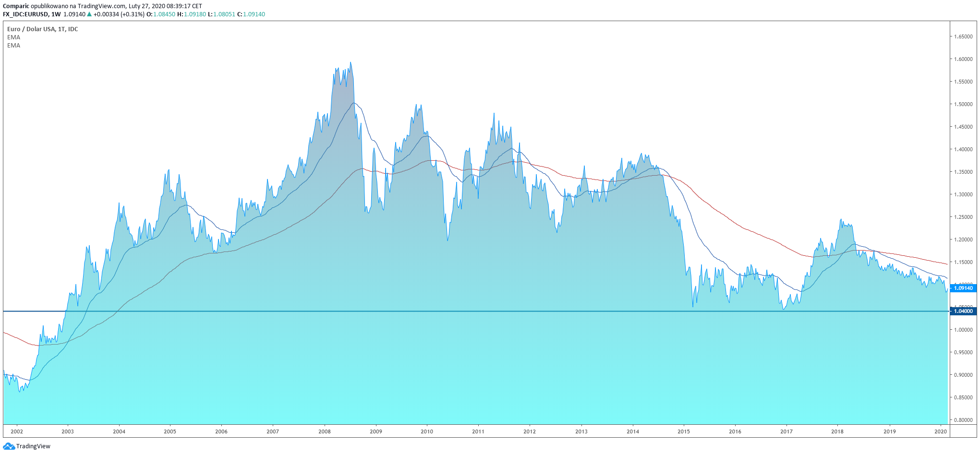Viewport: 980px width, 455px height.
Task: Click the 2020 year label on time axis
Action: click(941, 431)
